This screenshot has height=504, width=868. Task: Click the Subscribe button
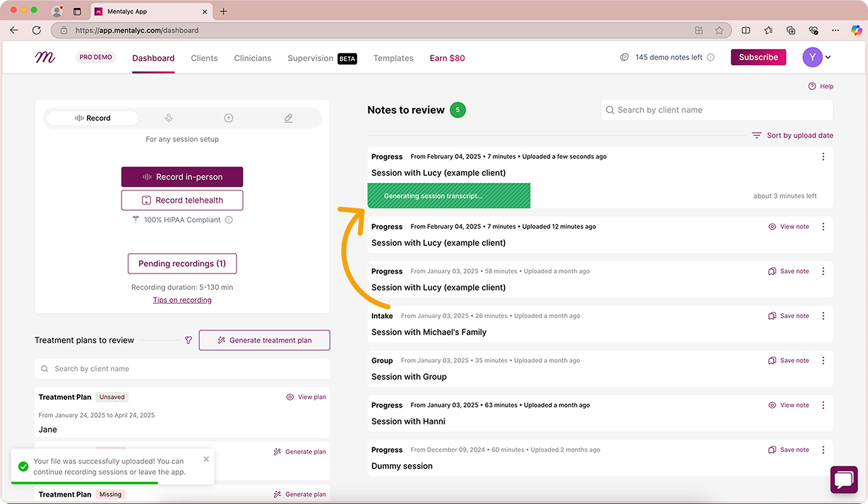[758, 57]
